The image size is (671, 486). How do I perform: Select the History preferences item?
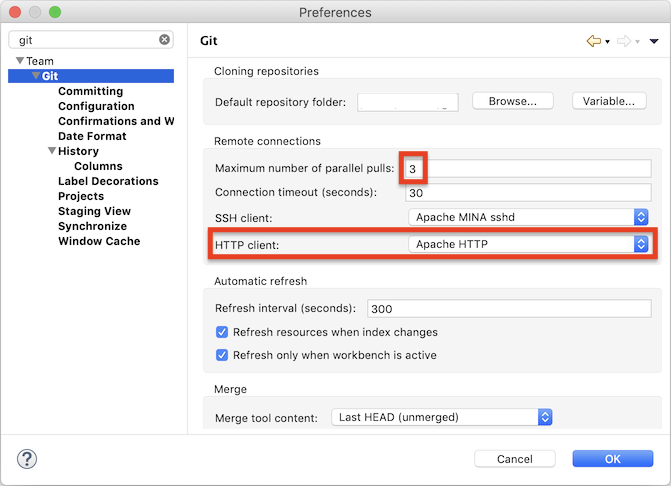point(78,151)
